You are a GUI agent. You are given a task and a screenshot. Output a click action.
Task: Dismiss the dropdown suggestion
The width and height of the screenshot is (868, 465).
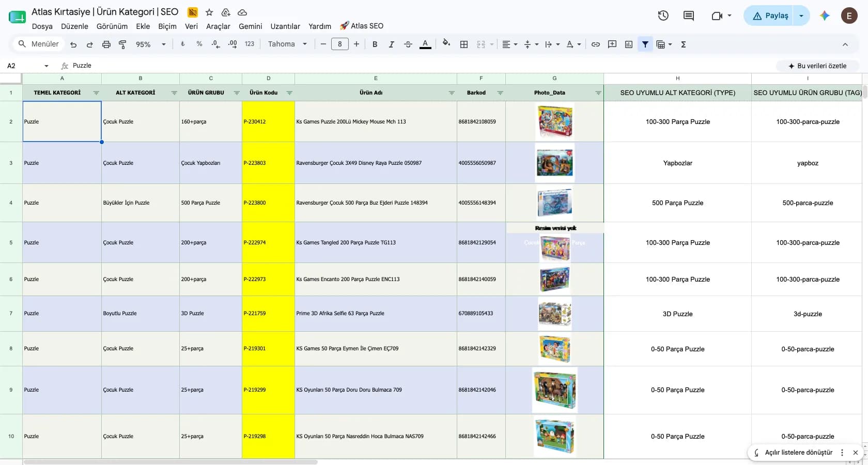856,453
